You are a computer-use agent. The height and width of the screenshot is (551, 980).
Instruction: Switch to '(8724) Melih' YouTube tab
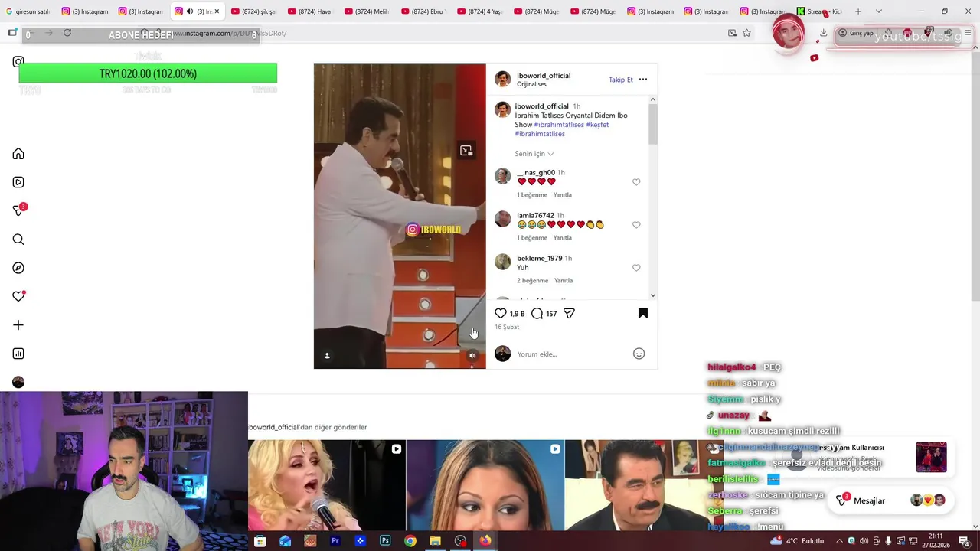coord(365,11)
